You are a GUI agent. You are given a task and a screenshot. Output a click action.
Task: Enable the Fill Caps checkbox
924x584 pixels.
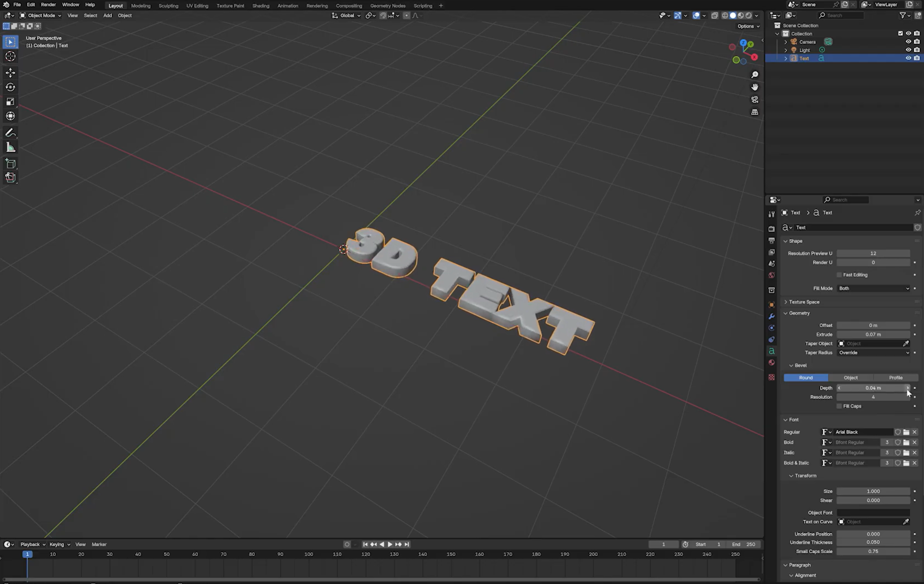tap(839, 406)
